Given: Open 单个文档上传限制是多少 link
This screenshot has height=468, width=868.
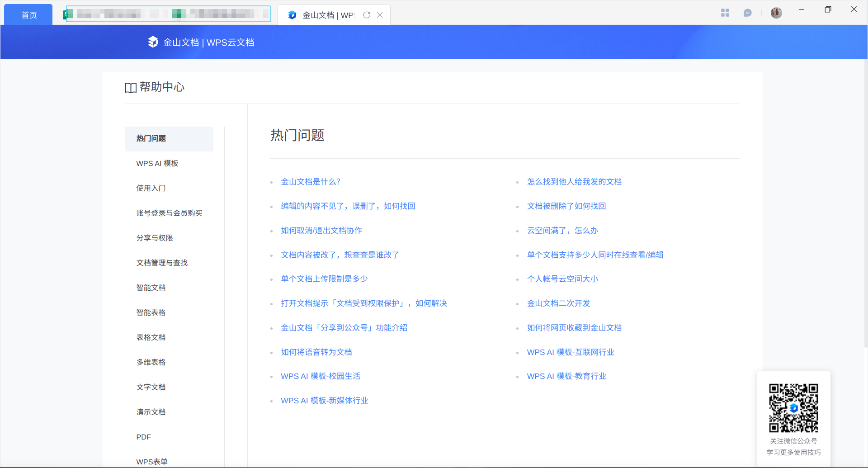Looking at the screenshot, I should (x=324, y=279).
